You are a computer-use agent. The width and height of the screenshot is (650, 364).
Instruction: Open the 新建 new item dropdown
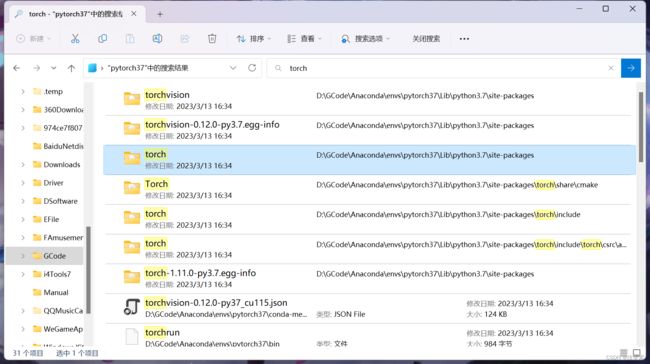[x=33, y=39]
